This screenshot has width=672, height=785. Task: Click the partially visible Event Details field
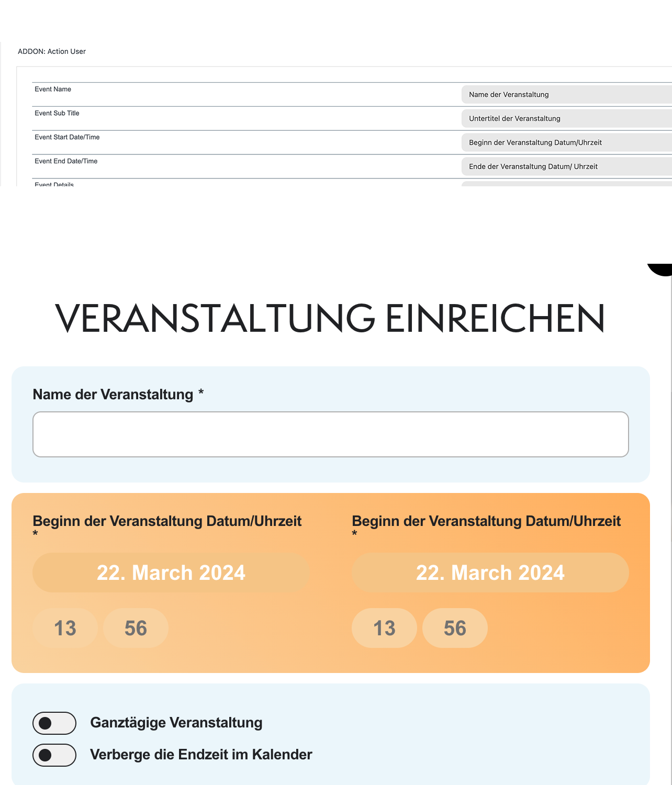(567, 184)
